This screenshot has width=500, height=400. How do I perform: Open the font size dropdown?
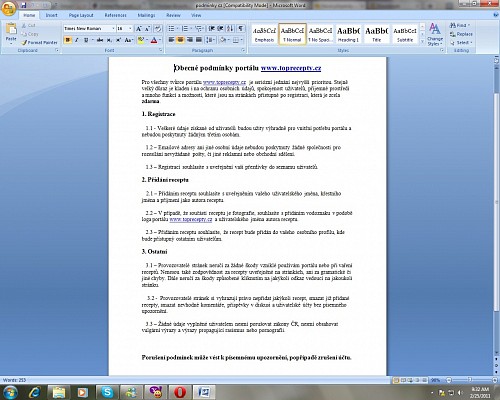click(130, 29)
